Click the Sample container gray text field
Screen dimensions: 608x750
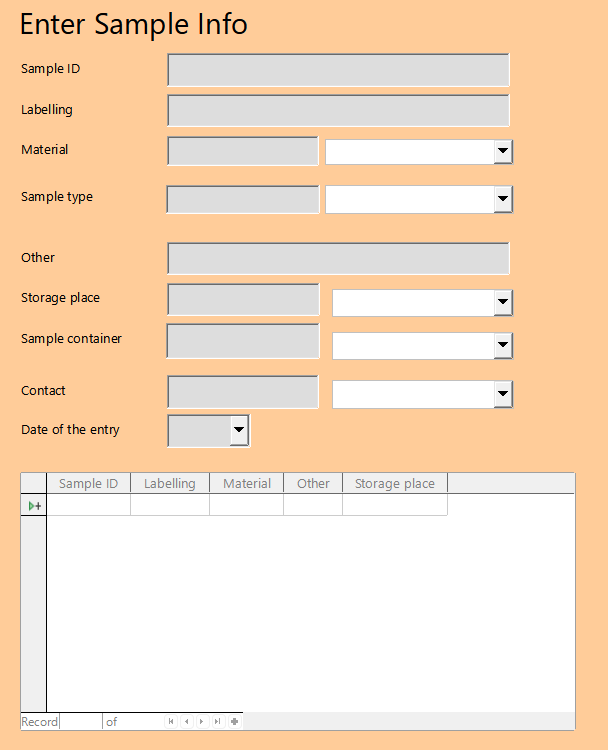coord(243,341)
